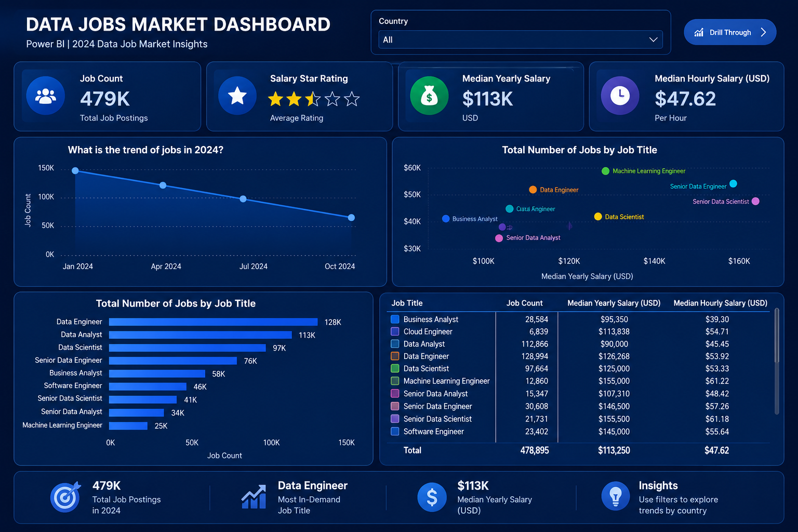
Task: Select the Business Analyst 58K bar
Action: [157, 374]
